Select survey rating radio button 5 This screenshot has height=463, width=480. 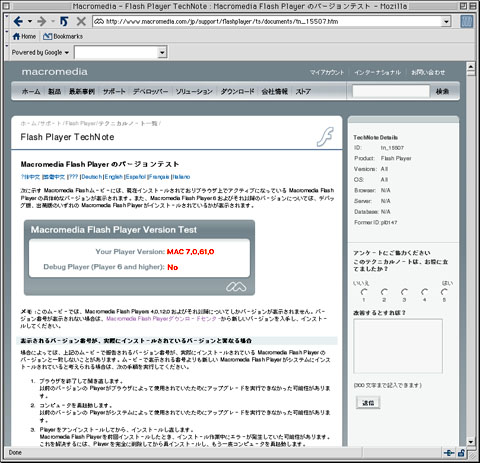444,292
